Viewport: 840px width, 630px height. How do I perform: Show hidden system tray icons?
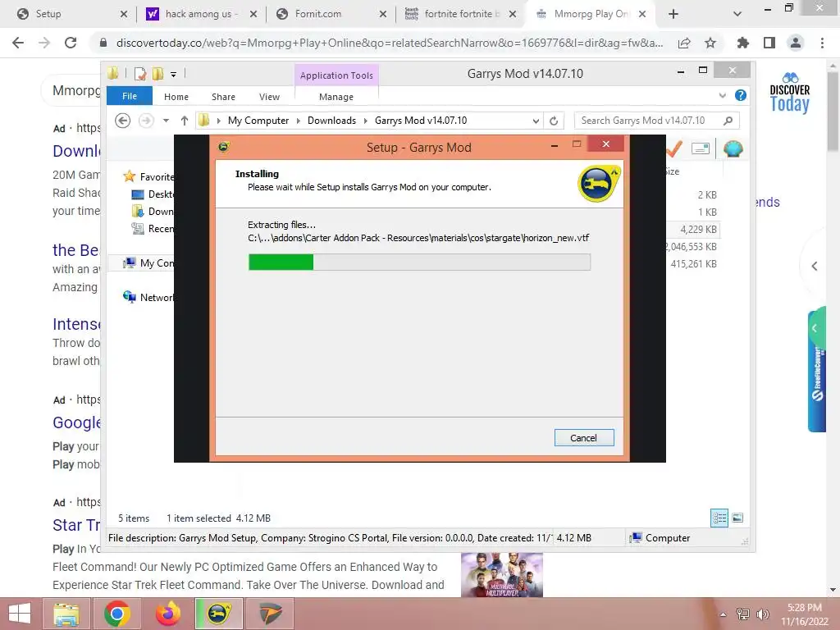(x=723, y=614)
